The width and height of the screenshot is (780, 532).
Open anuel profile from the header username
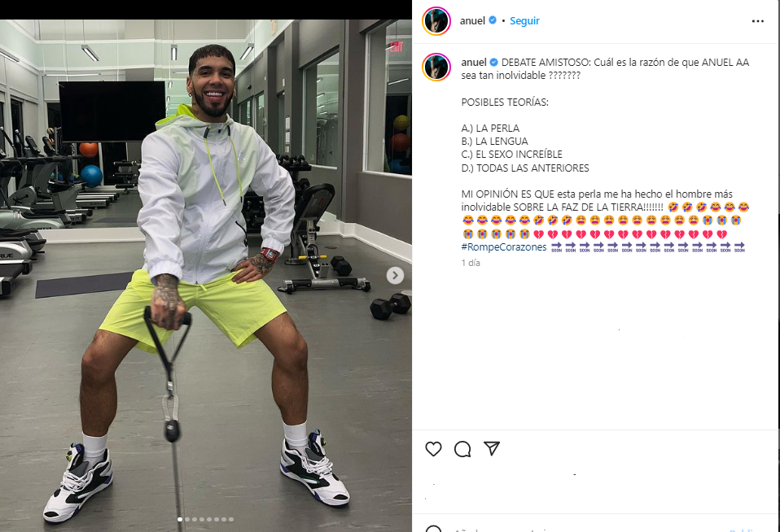472,21
